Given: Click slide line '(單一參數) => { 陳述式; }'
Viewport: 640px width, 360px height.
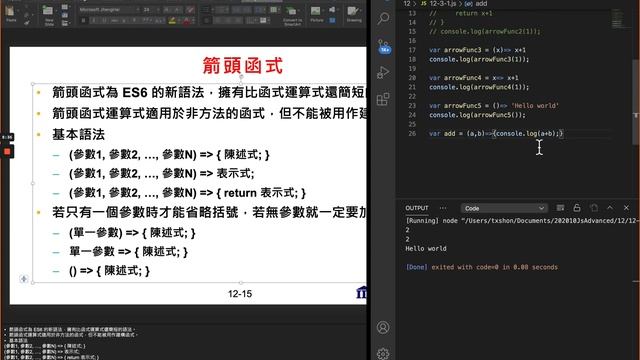Looking at the screenshot, I should coord(132,233).
